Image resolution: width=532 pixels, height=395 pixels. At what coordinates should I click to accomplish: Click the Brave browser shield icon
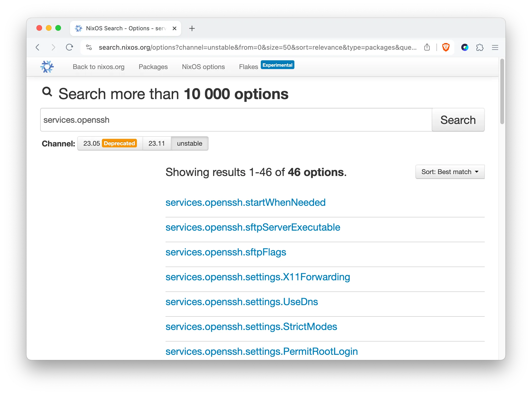point(446,47)
